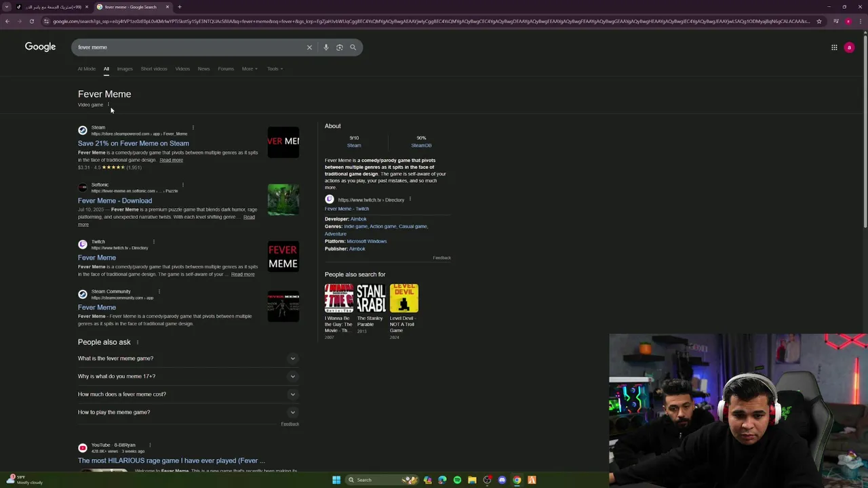Expand 'Why is what do you meme 17+?'

(x=188, y=376)
